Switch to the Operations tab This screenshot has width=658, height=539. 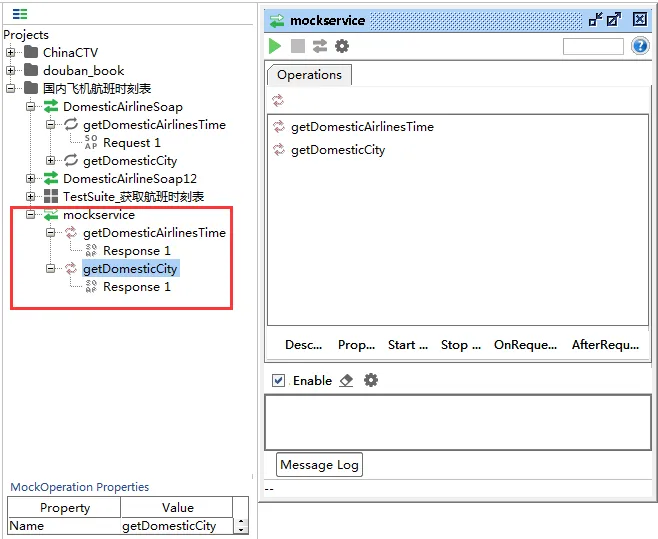coord(309,75)
